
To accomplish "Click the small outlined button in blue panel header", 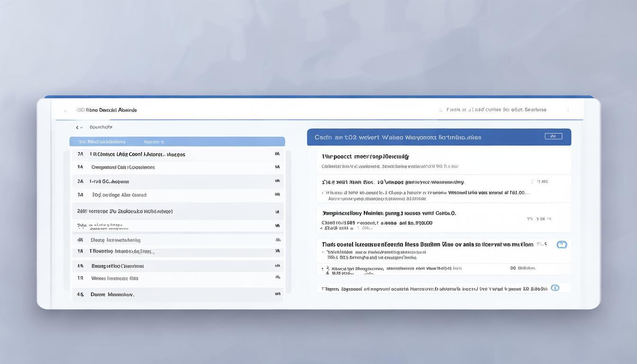I will 553,136.
